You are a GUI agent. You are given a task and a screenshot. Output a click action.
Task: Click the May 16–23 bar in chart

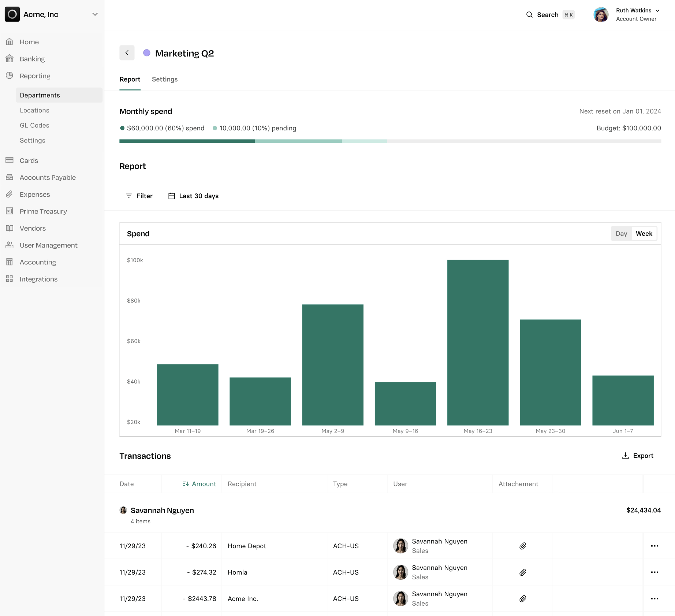pyautogui.click(x=478, y=342)
